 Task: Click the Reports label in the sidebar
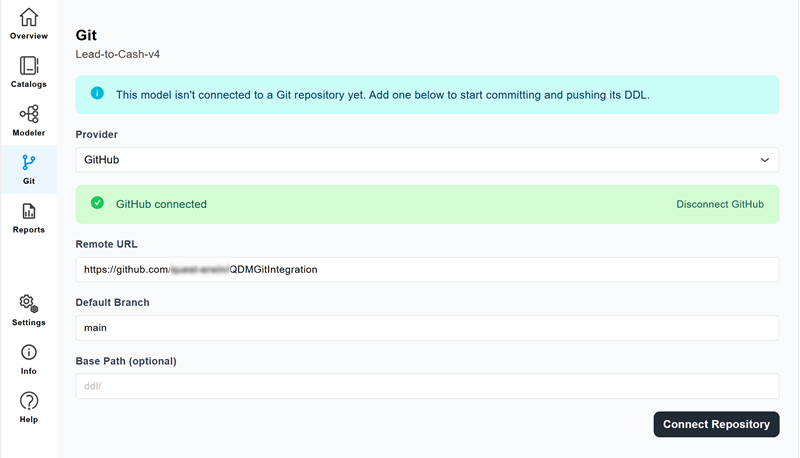29,230
